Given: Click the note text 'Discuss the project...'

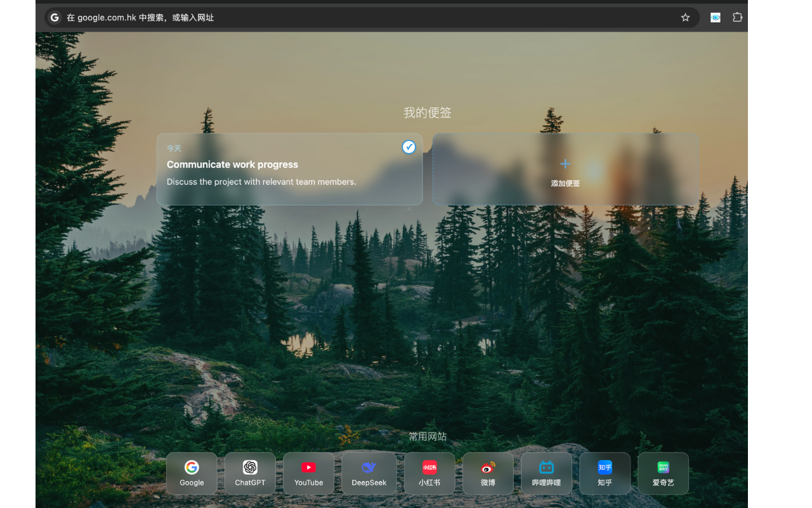Looking at the screenshot, I should pos(261,182).
